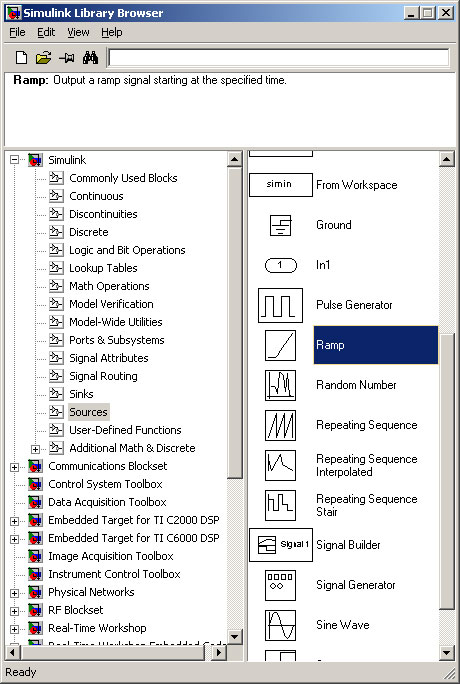Click tree panel scroll left arrow

tap(12, 653)
